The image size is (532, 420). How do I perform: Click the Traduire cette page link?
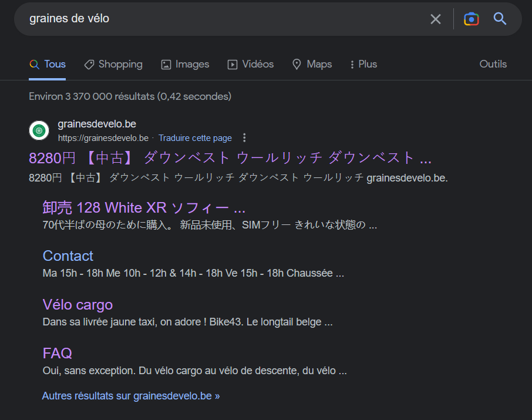(195, 138)
